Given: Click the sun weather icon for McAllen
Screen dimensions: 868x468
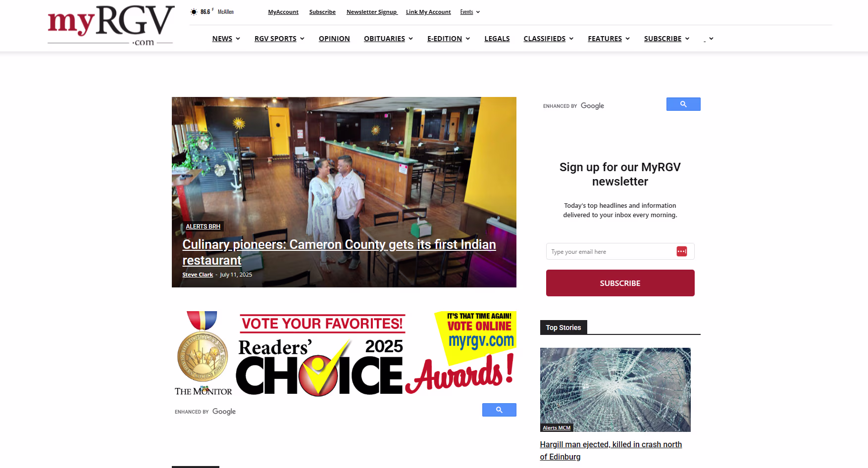Looking at the screenshot, I should [194, 12].
